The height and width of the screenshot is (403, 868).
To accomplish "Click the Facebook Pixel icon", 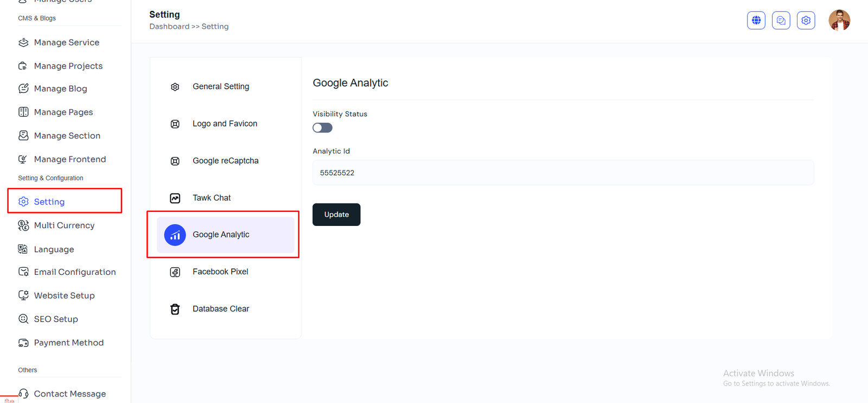I will [175, 272].
